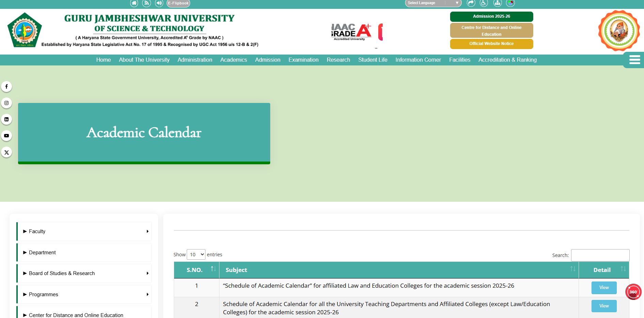Click the color theme switcher icon
This screenshot has width=644, height=318.
[x=510, y=3]
